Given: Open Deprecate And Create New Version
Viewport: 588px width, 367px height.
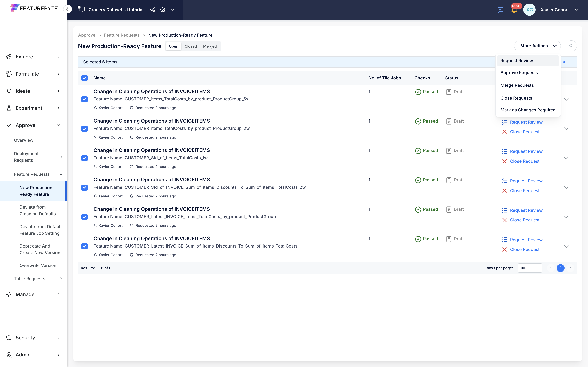Looking at the screenshot, I should [40, 249].
